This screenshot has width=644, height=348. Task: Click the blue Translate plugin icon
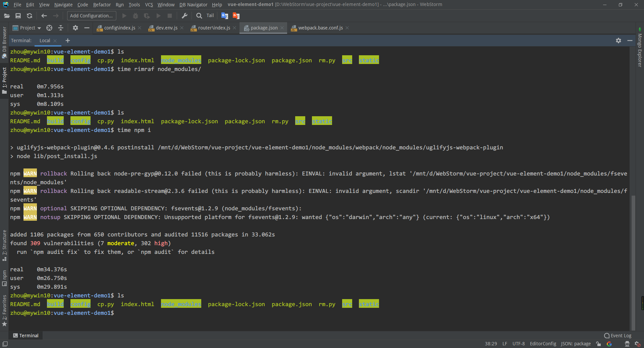pyautogui.click(x=224, y=15)
